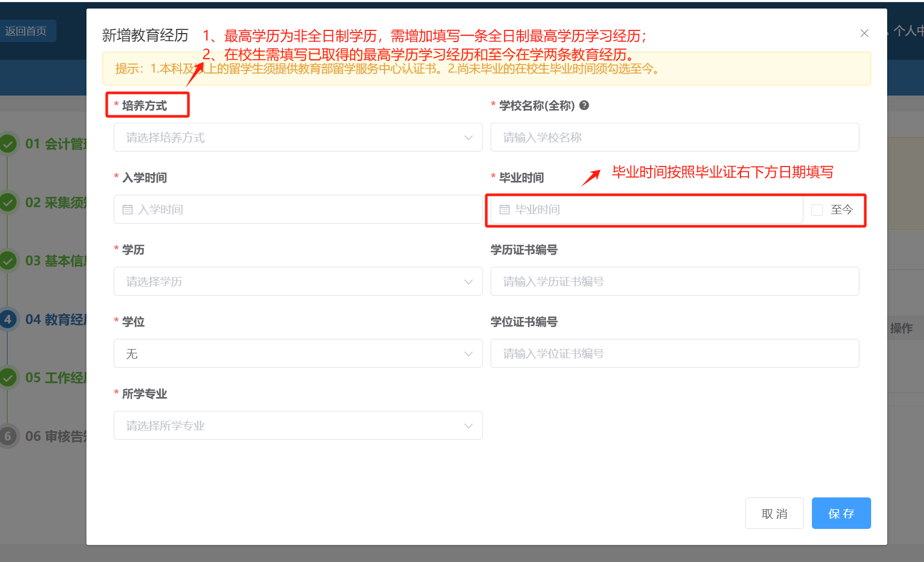The height and width of the screenshot is (562, 924).
Task: Click the calendar icon in 毕业时间 field
Action: pos(504,210)
